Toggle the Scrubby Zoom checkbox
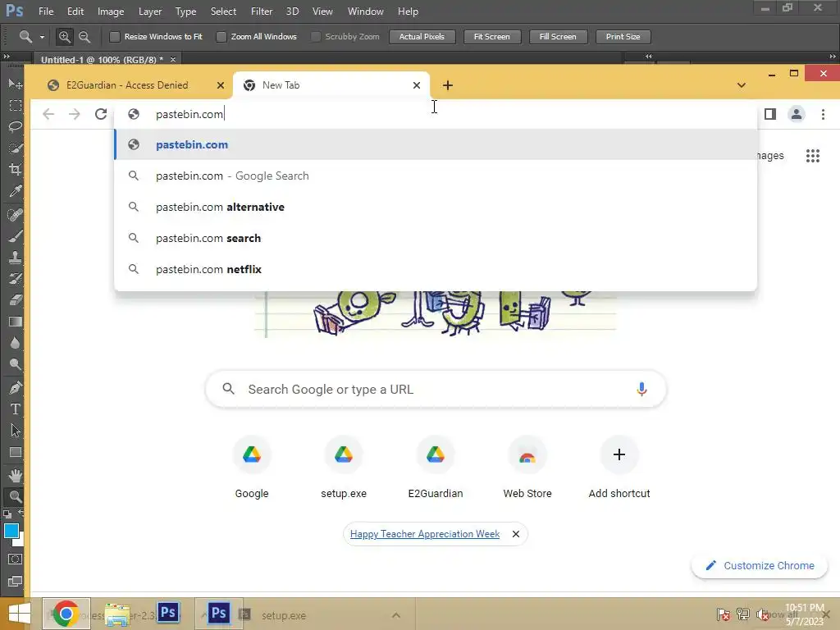Image resolution: width=840 pixels, height=630 pixels. click(316, 36)
